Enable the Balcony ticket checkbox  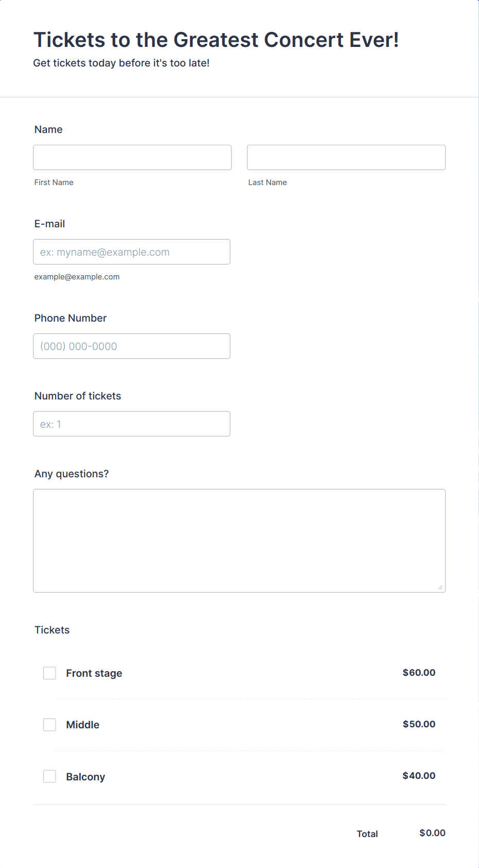49,776
